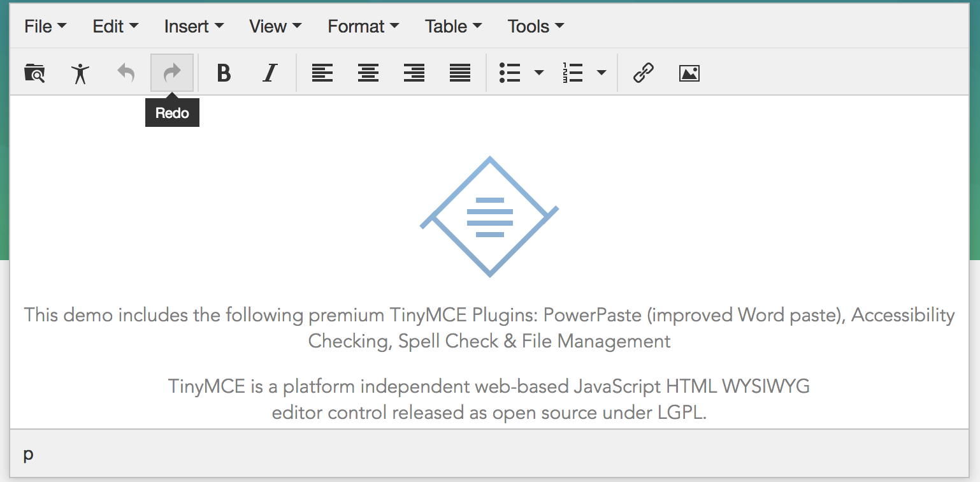Open the Format menu
Viewport: 980px width, 482px height.
tap(363, 27)
